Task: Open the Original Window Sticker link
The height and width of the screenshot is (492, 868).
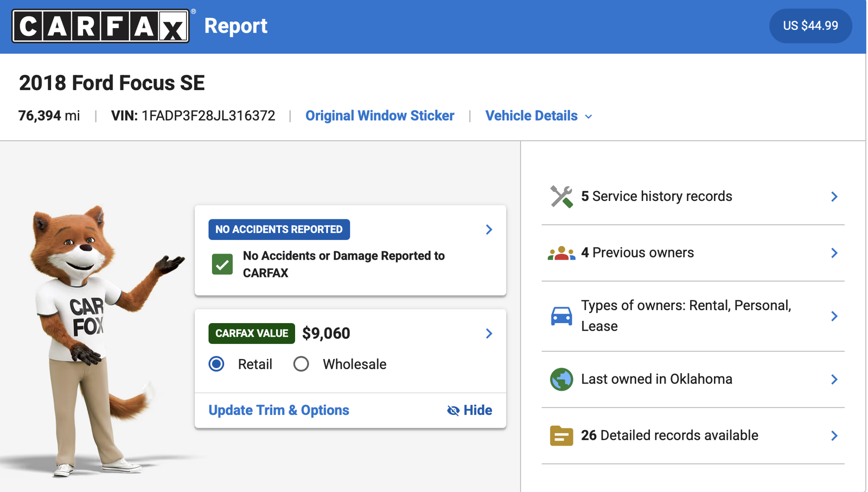Action: point(380,116)
